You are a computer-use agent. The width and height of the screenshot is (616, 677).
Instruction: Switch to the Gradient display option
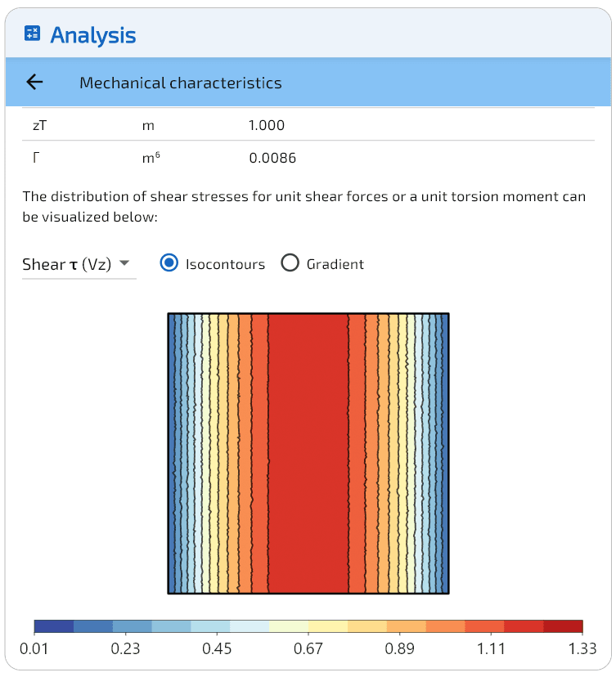[x=290, y=263]
